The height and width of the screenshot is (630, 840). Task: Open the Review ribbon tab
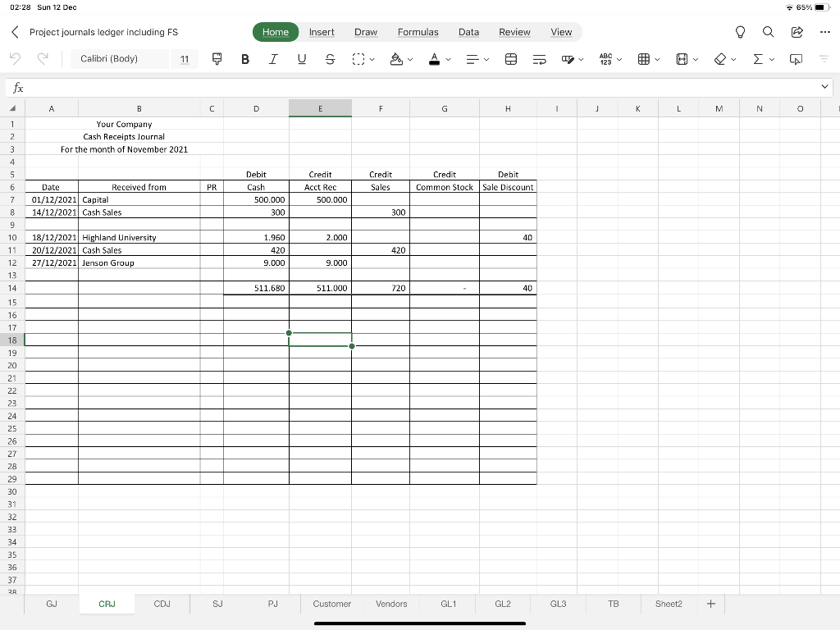515,32
